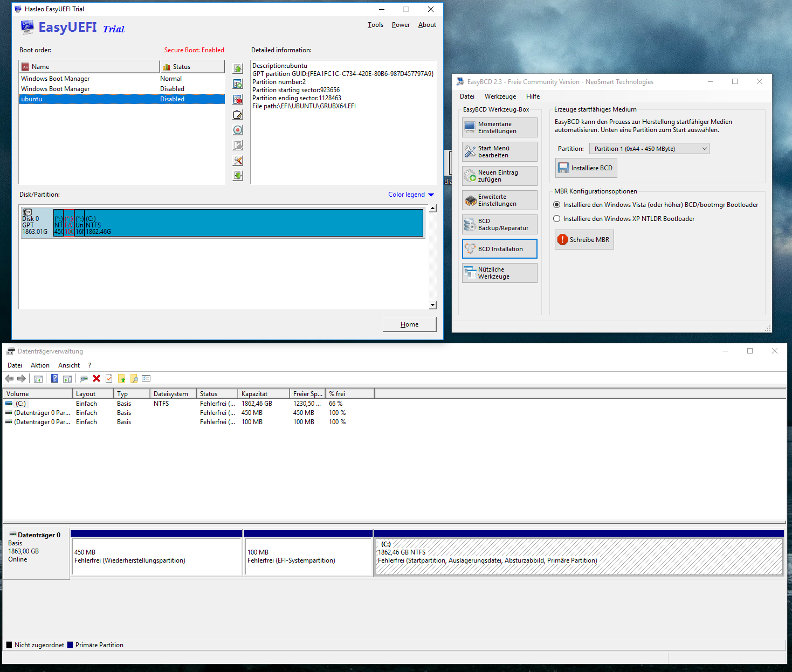
Task: Toggle the action pane icon in Datenträgerverwaltung
Action: [67, 378]
